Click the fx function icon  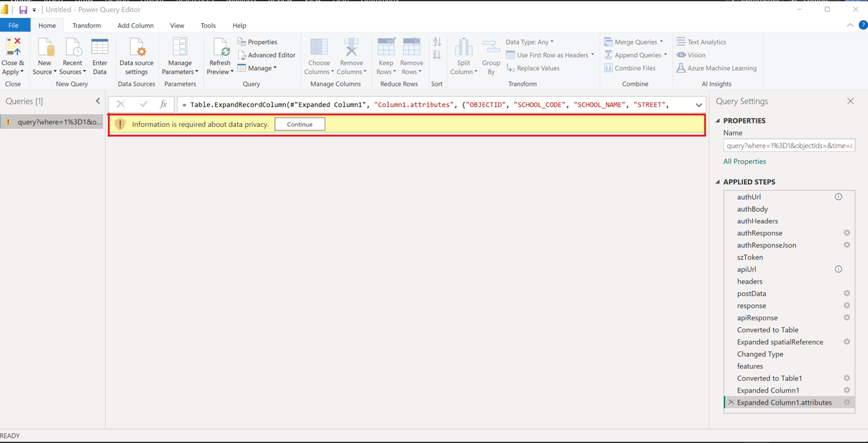(164, 104)
